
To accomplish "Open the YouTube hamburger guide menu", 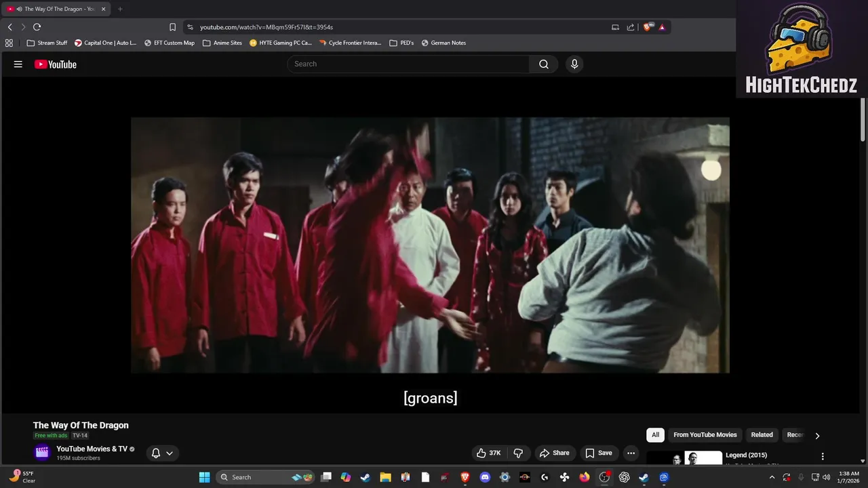I will pyautogui.click(x=18, y=64).
